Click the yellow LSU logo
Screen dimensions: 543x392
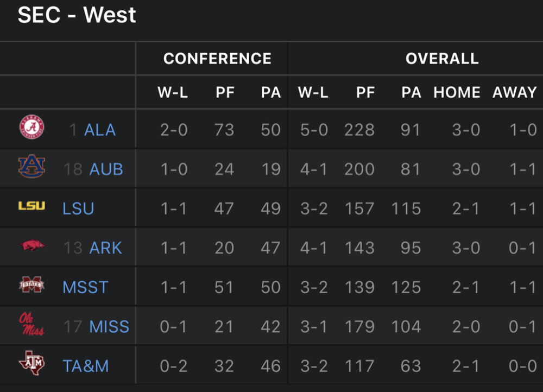click(x=32, y=206)
